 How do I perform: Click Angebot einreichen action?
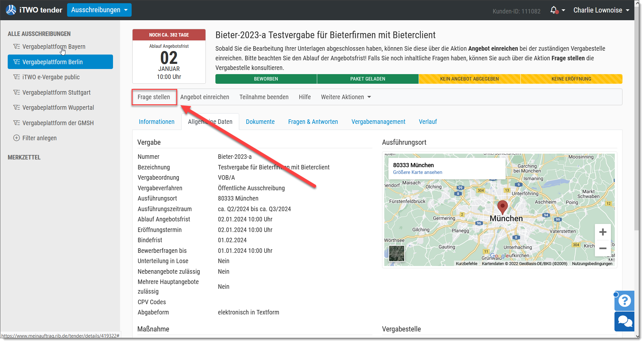(205, 97)
